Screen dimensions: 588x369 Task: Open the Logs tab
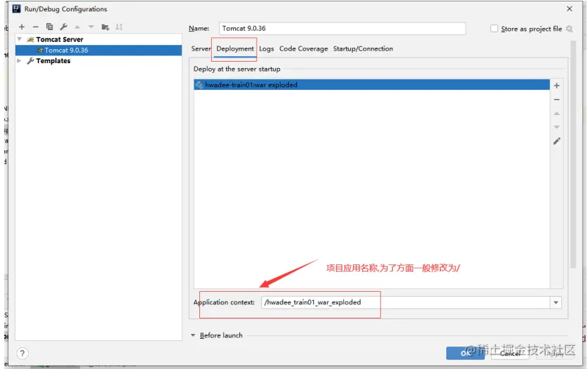pos(267,48)
